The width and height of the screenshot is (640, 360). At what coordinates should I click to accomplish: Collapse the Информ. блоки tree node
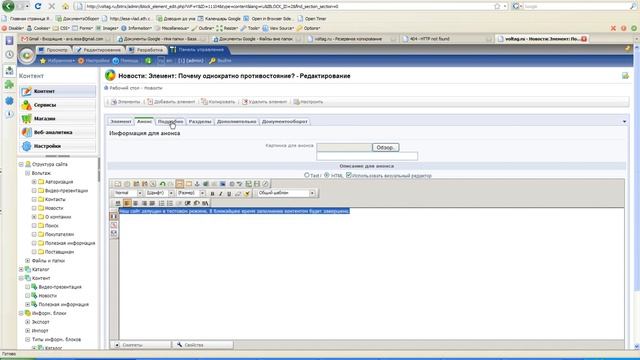[x=21, y=313]
